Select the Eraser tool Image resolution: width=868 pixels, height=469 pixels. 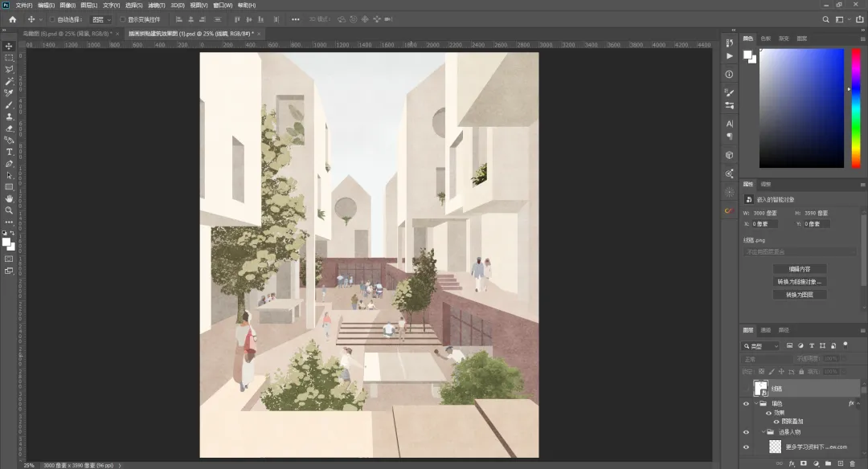[9, 128]
